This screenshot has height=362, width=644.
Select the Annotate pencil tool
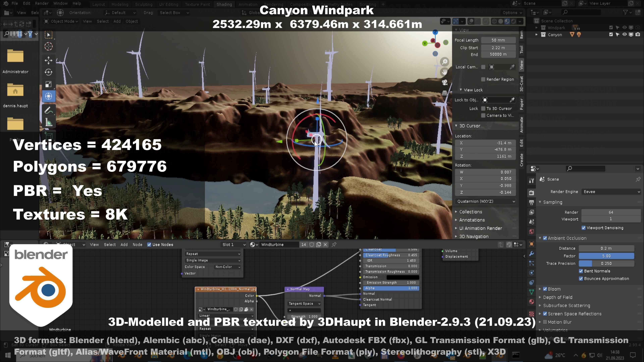(x=48, y=110)
